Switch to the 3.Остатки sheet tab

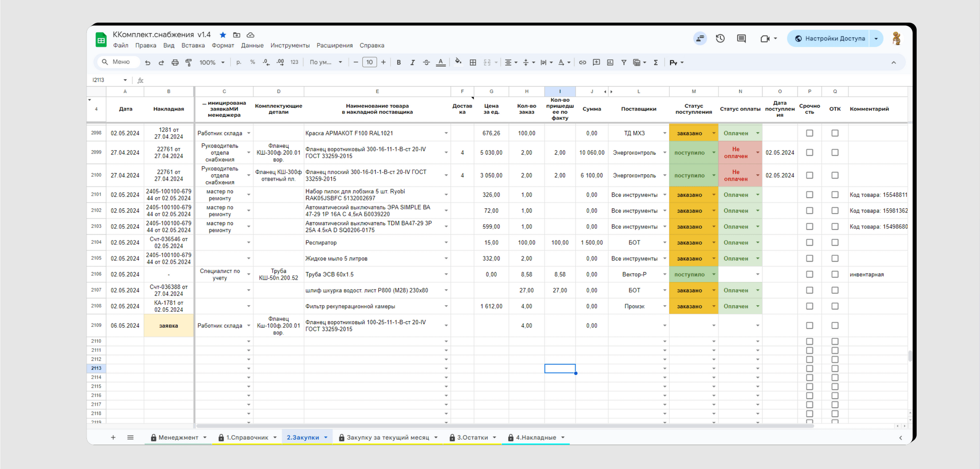pos(472,437)
